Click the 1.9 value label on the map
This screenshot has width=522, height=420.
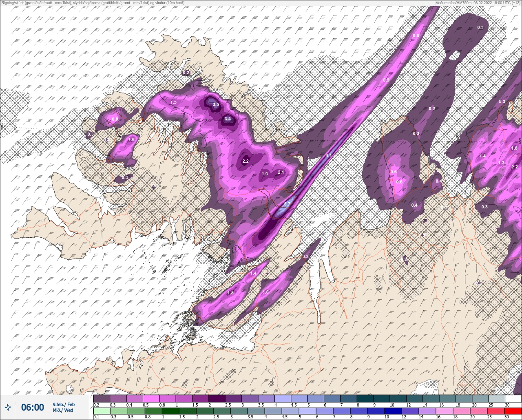coord(265,174)
